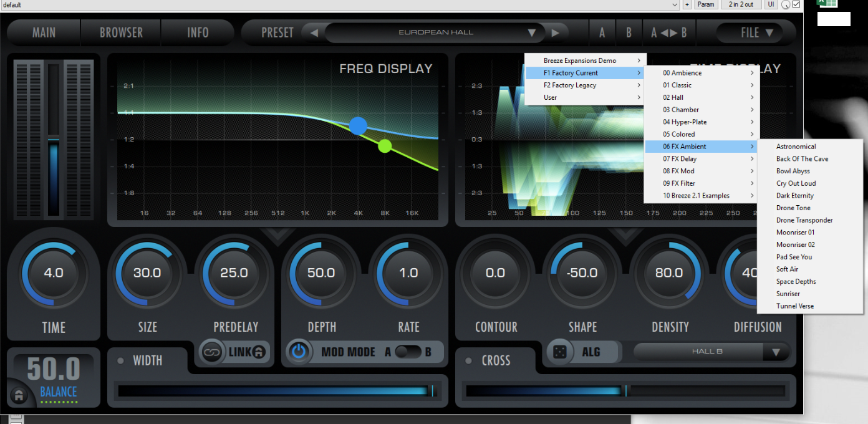This screenshot has height=424, width=868.
Task: Flip the MOD MODE A/B switch
Action: (x=408, y=352)
